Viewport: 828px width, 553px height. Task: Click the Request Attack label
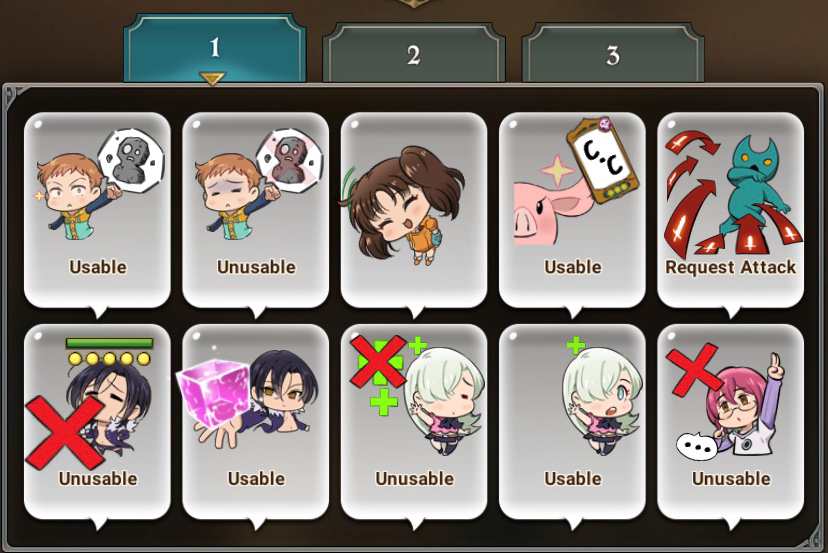[731, 267]
